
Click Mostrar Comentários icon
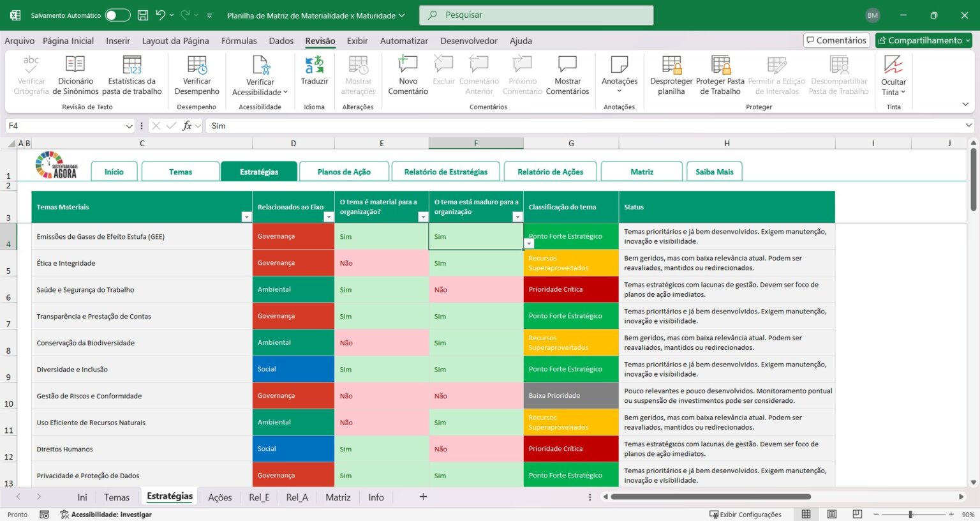click(567, 64)
